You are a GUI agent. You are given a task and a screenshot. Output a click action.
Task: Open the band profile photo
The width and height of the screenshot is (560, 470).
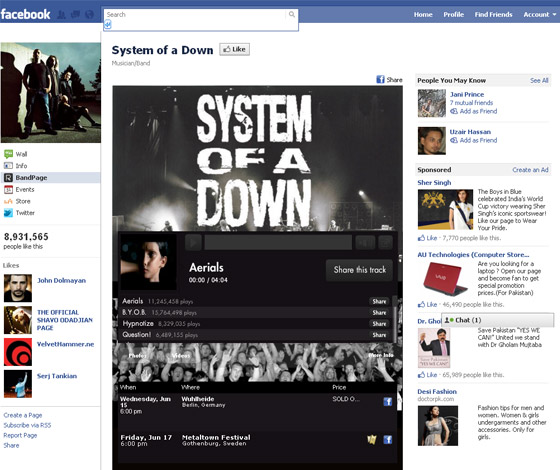[x=51, y=92]
